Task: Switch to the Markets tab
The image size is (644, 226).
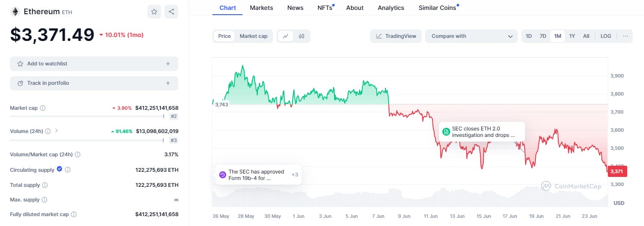Action: pyautogui.click(x=261, y=8)
